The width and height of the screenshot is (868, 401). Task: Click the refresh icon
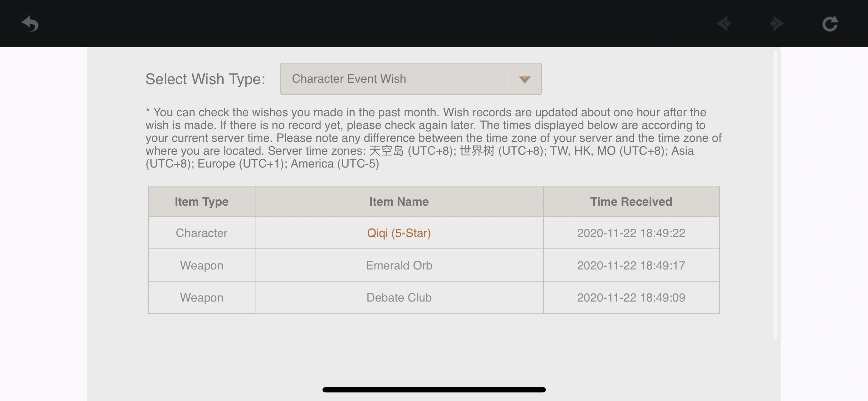click(x=830, y=24)
